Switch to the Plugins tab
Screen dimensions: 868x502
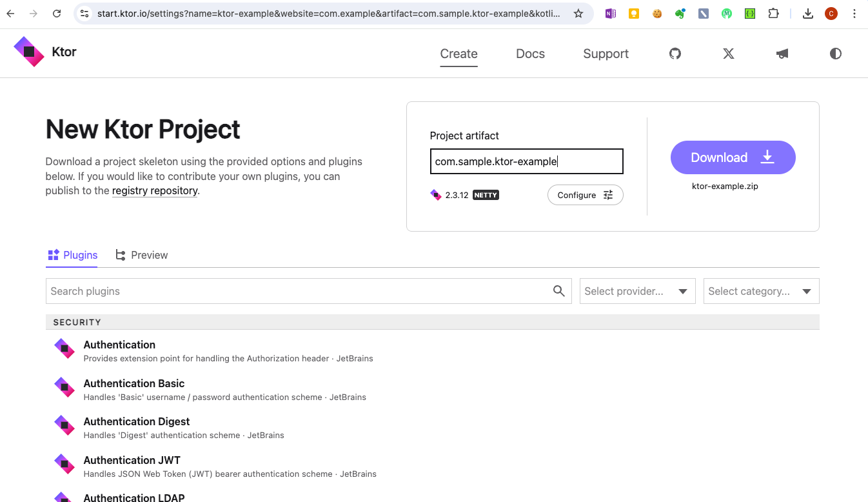pos(72,255)
